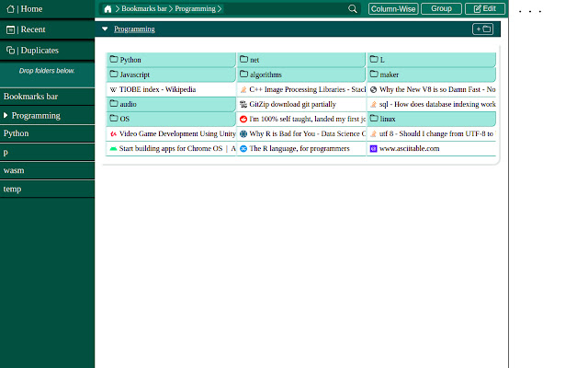
Task: Click the Javascript folder icon
Action: [x=114, y=75]
